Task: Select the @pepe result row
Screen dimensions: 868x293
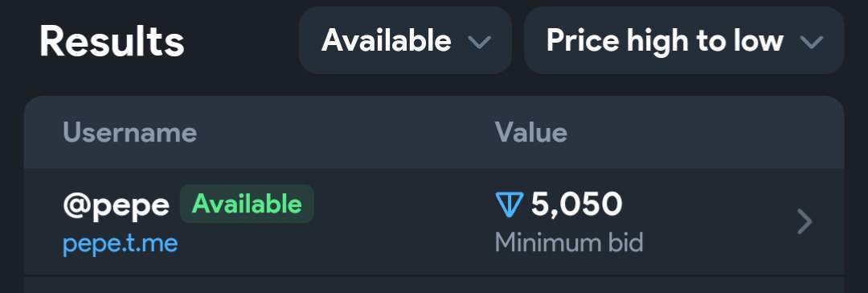Action: 434,221
